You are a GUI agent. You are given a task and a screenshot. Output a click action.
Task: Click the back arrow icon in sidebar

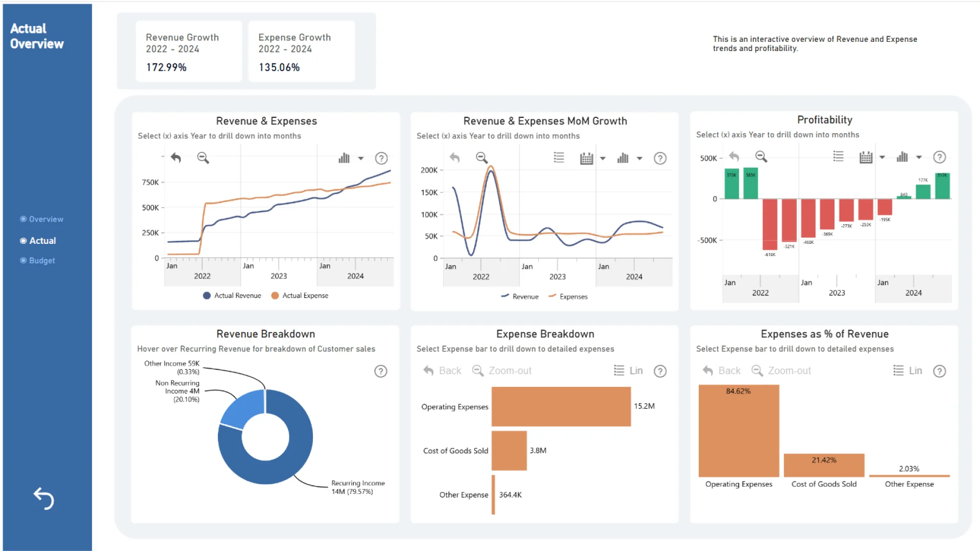44,498
